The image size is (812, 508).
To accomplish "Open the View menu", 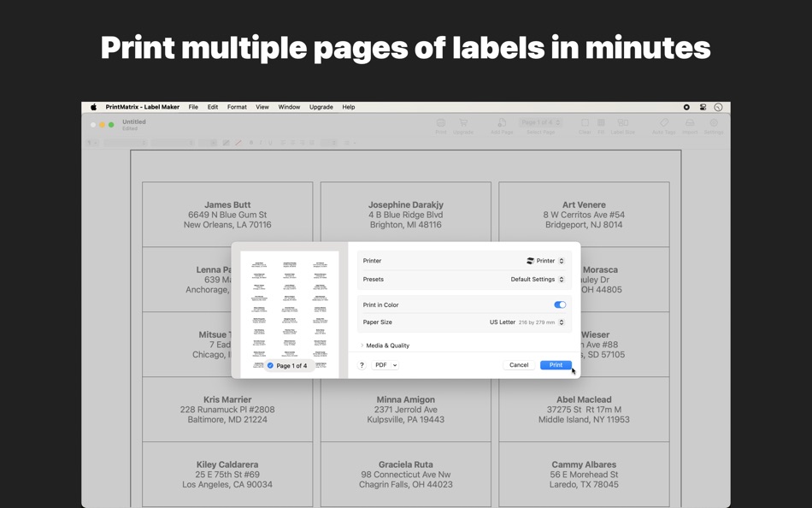I will [x=262, y=107].
